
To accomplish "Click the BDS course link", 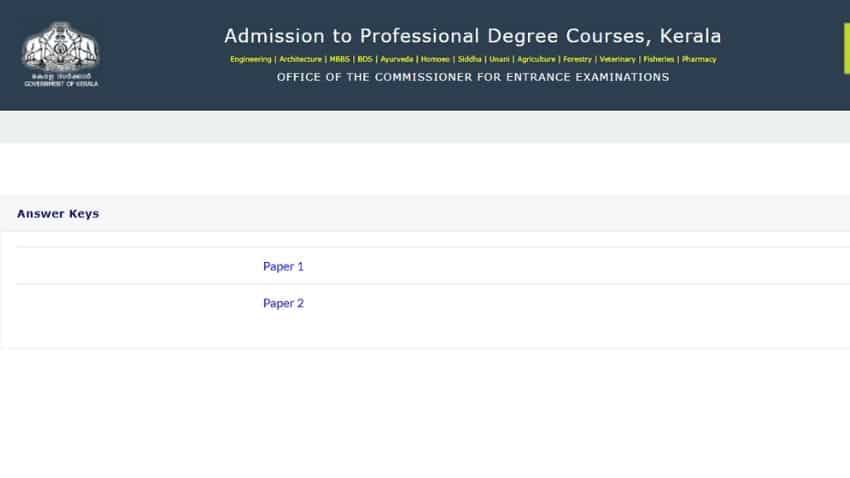I will [x=365, y=59].
